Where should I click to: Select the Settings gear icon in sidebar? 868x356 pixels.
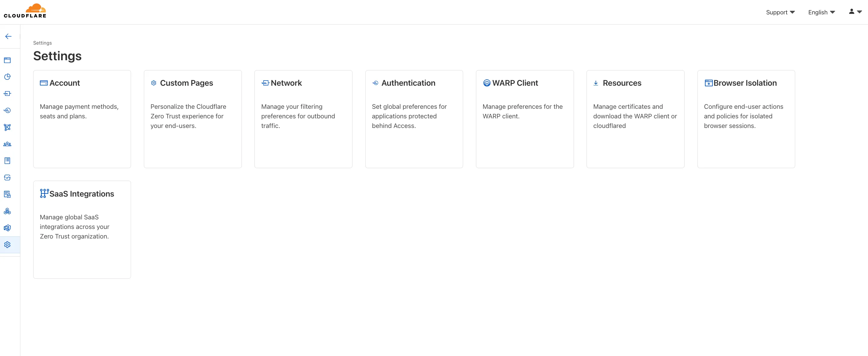(7, 245)
